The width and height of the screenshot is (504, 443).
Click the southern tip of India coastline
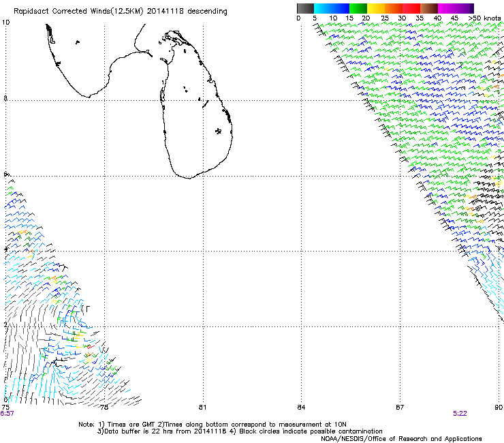tap(88, 96)
